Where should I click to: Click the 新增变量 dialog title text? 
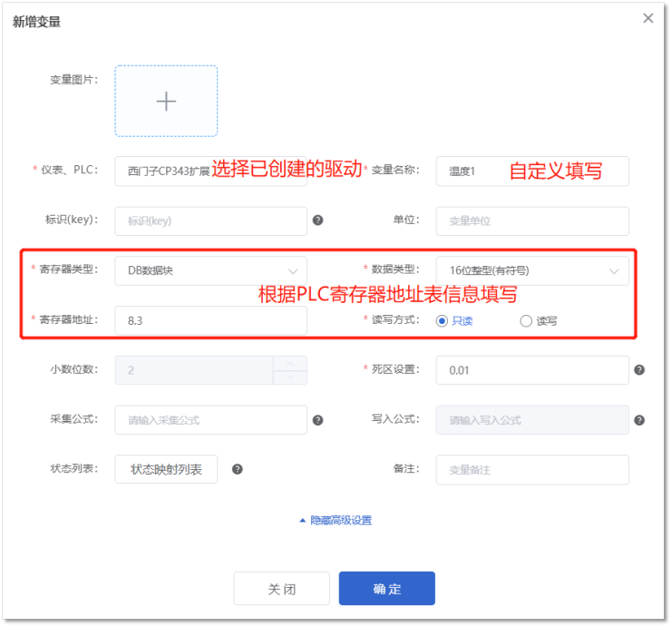pyautogui.click(x=36, y=22)
